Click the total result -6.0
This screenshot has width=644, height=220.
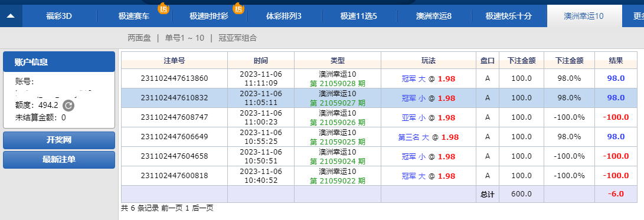[616, 193]
